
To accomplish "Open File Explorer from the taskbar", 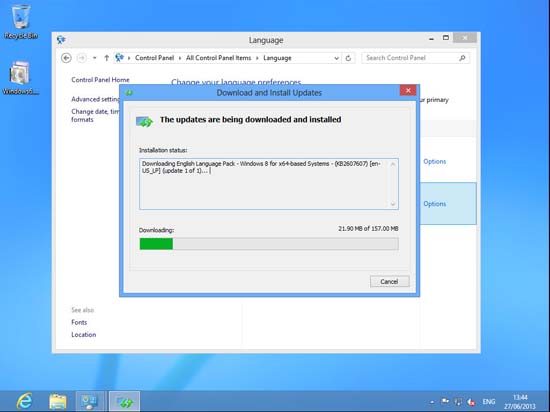I will (58, 401).
